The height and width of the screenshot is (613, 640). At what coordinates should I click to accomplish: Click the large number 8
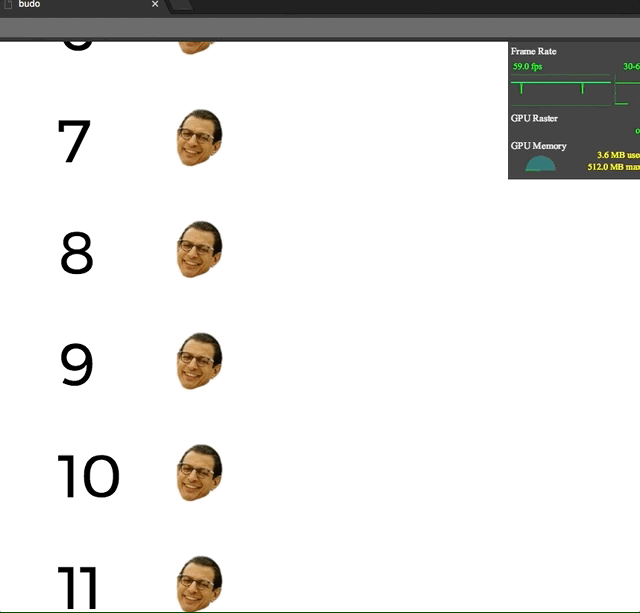point(77,253)
